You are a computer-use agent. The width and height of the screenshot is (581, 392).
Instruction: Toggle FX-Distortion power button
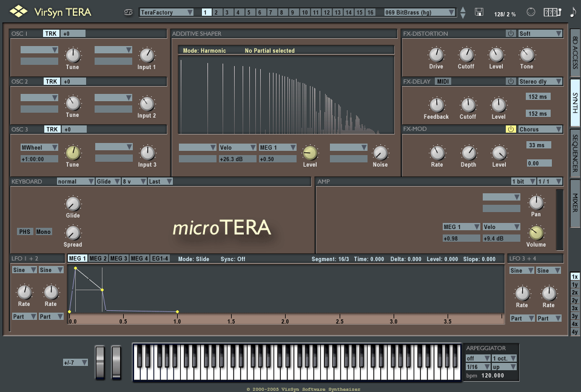point(511,33)
